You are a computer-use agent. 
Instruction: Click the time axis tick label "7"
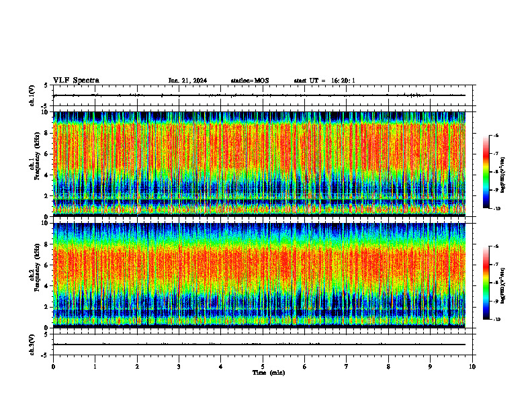click(347, 367)
